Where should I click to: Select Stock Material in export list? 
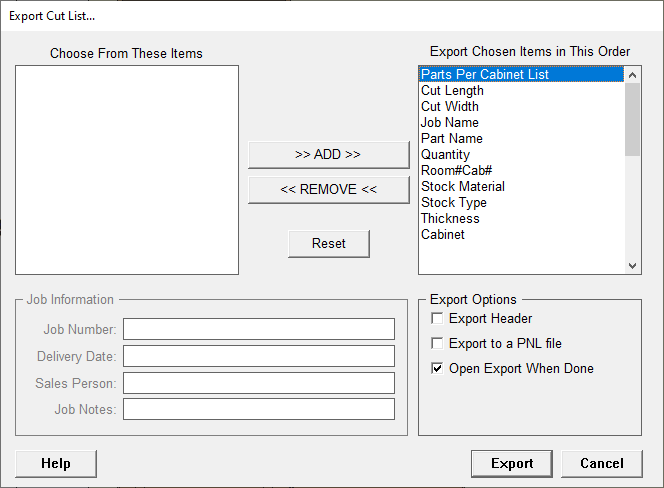coord(463,187)
